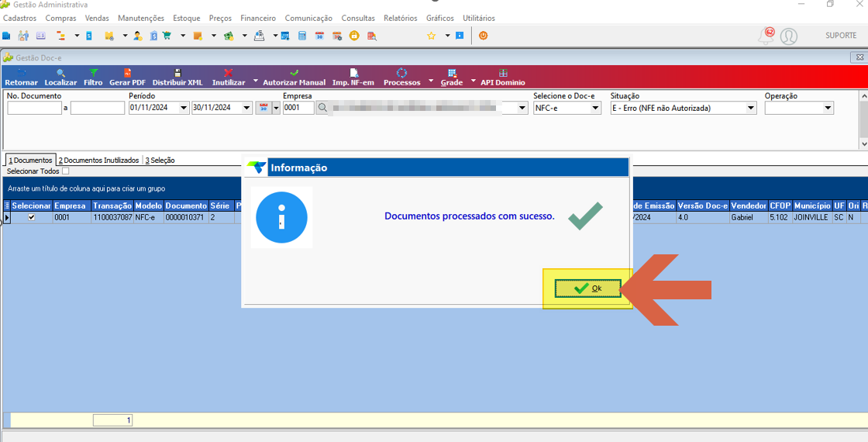This screenshot has width=868, height=442.
Task: Click the Retornar toolbar button
Action: (x=21, y=78)
